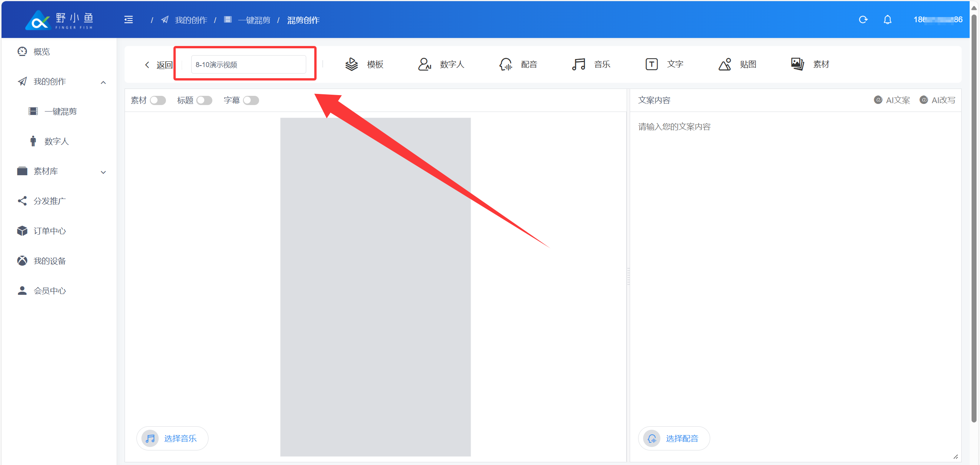The height and width of the screenshot is (465, 980).
Task: Click the 选择配音 button
Action: (x=674, y=438)
